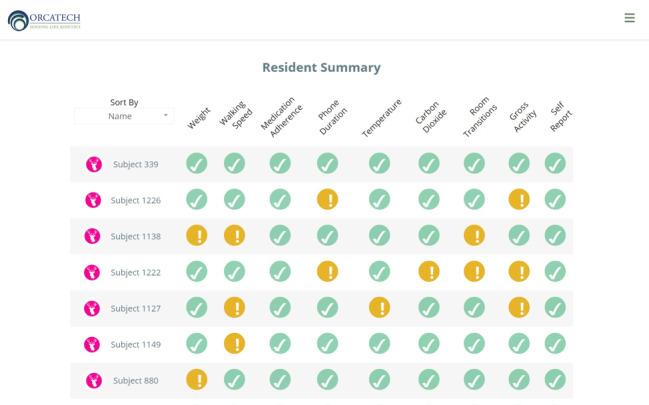This screenshot has height=405, width=649.
Task: Open Subject 1138 resident link
Action: 135,236
